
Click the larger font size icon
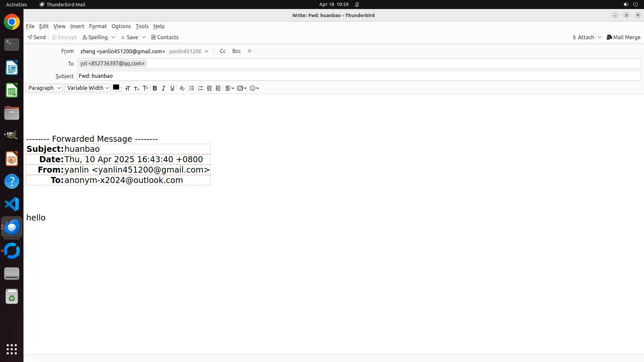(x=145, y=88)
